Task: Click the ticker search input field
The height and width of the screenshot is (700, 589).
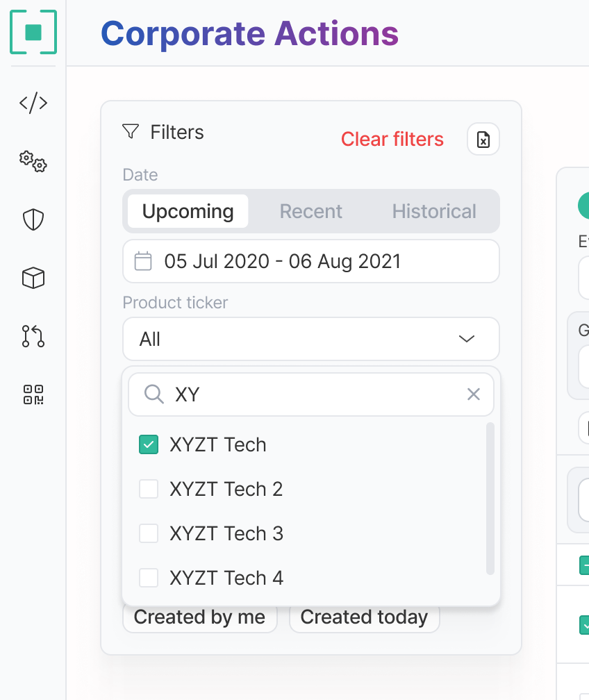Action: [x=313, y=394]
